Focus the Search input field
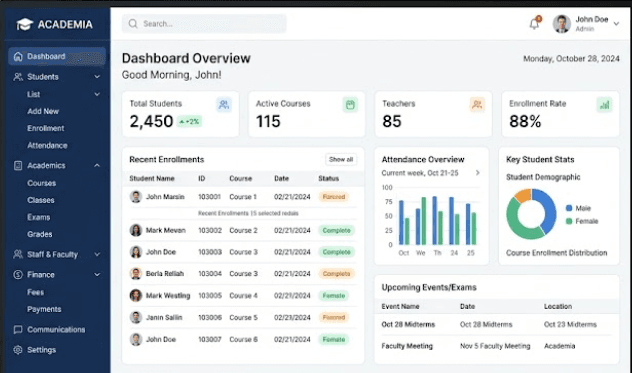This screenshot has width=632, height=373. coord(204,24)
